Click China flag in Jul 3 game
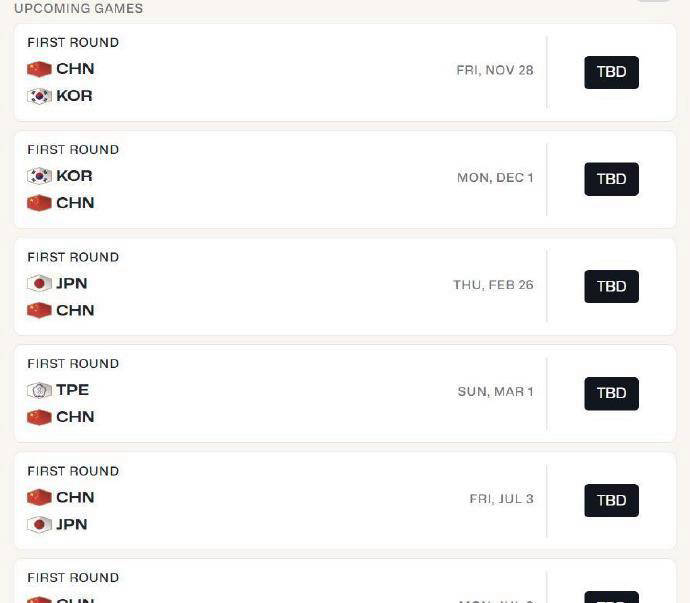Viewport: 690px width, 603px height. click(x=39, y=497)
